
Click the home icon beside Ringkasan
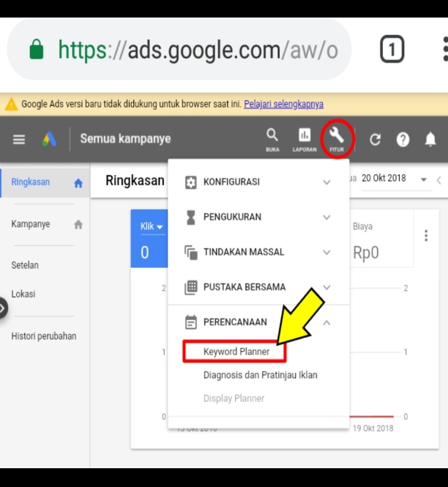pos(78,183)
